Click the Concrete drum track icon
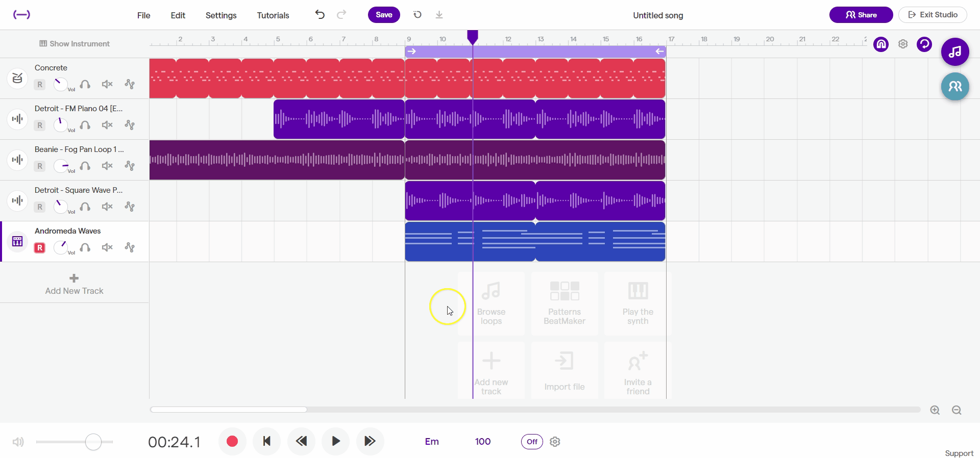980x458 pixels. pos(17,78)
